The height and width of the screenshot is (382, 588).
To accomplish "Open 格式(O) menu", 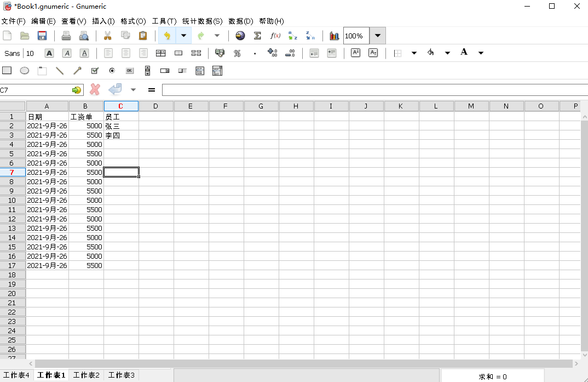I will (133, 21).
